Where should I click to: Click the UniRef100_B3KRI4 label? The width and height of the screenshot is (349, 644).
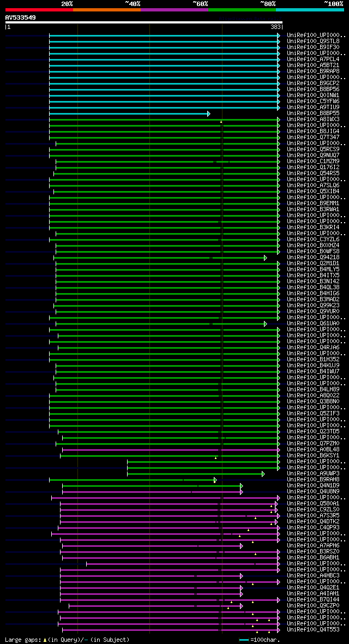coord(313,228)
